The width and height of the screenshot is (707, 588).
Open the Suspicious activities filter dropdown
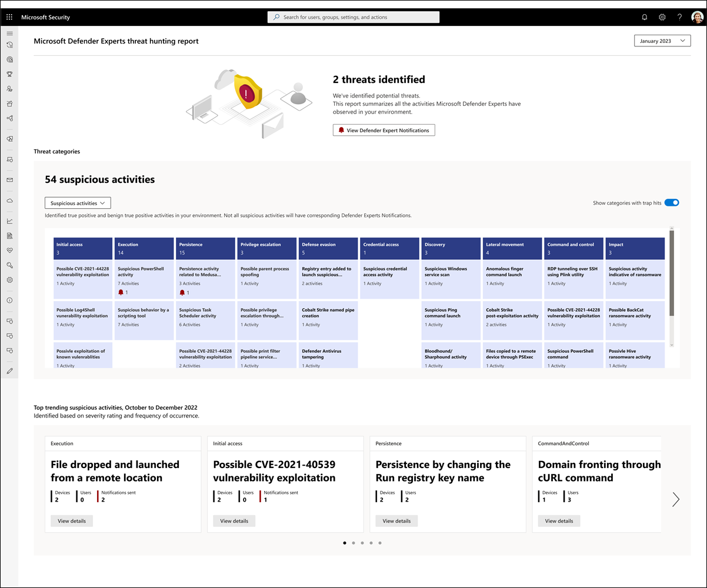78,203
